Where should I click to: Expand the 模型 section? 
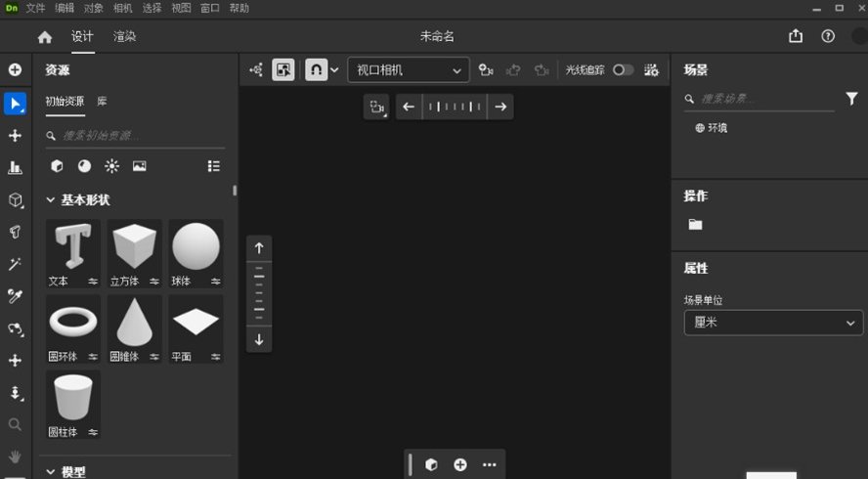(x=51, y=472)
